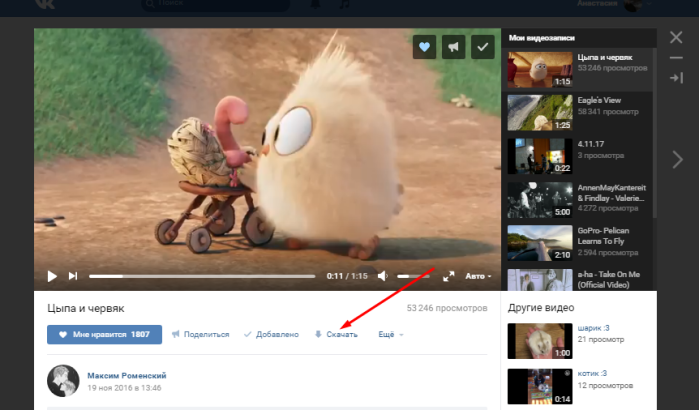The height and width of the screenshot is (410, 699).
Task: Click the Другие видео heading
Action: tap(541, 308)
